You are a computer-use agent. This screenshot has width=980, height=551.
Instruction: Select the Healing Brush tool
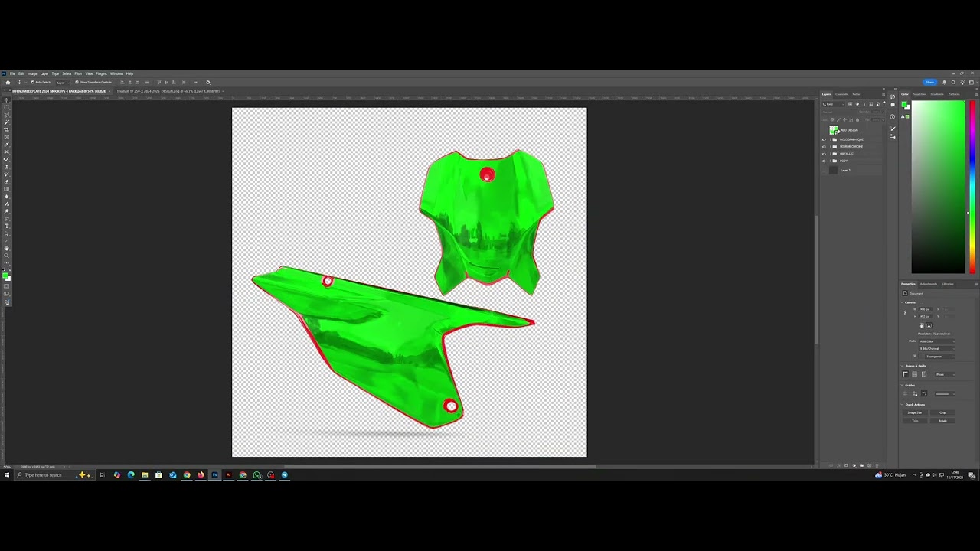tap(6, 152)
